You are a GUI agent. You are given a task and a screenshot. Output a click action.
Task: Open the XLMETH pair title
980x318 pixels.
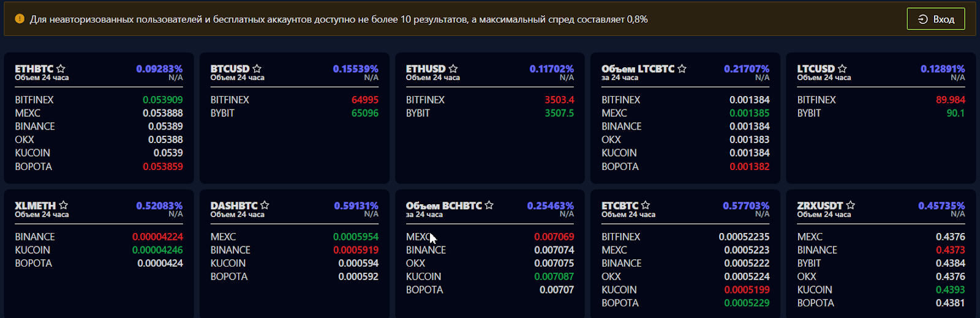coord(36,206)
